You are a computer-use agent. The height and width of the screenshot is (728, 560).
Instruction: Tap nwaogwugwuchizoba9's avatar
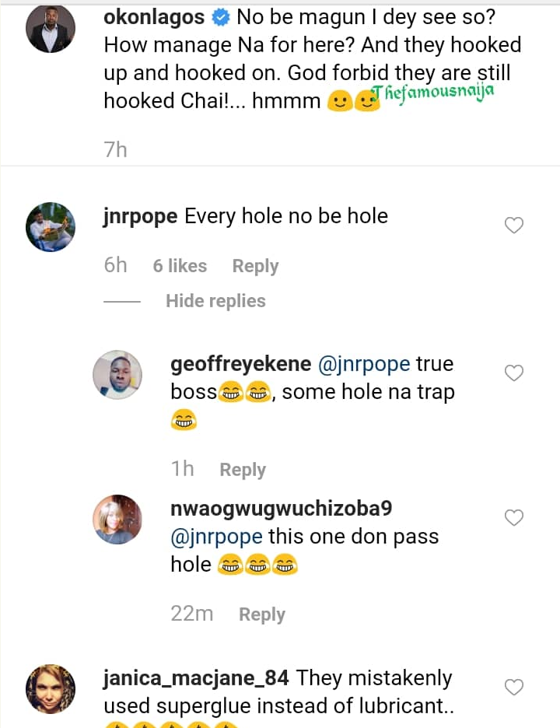(117, 519)
